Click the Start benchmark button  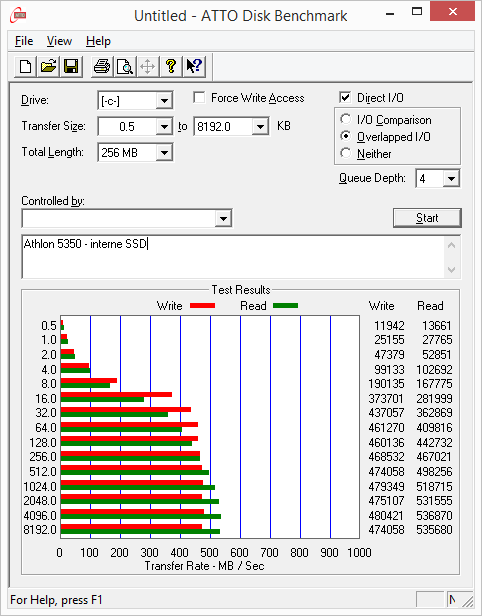[427, 218]
